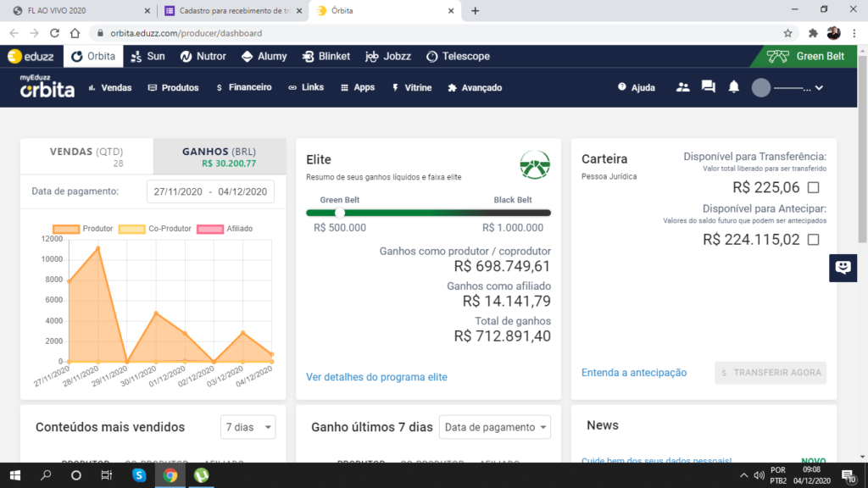Toggle the Co-Produtor legend swatch
The image size is (868, 488).
tap(131, 229)
